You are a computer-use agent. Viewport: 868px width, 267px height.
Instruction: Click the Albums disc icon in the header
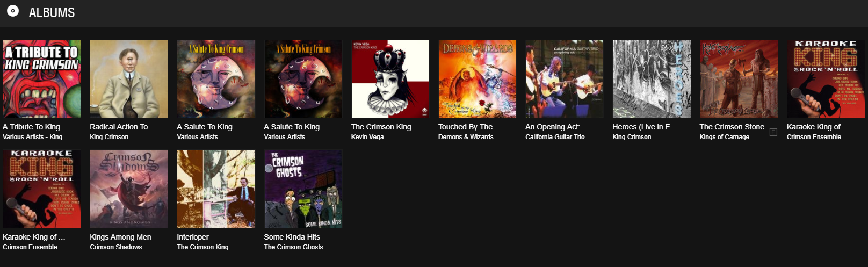[13, 11]
